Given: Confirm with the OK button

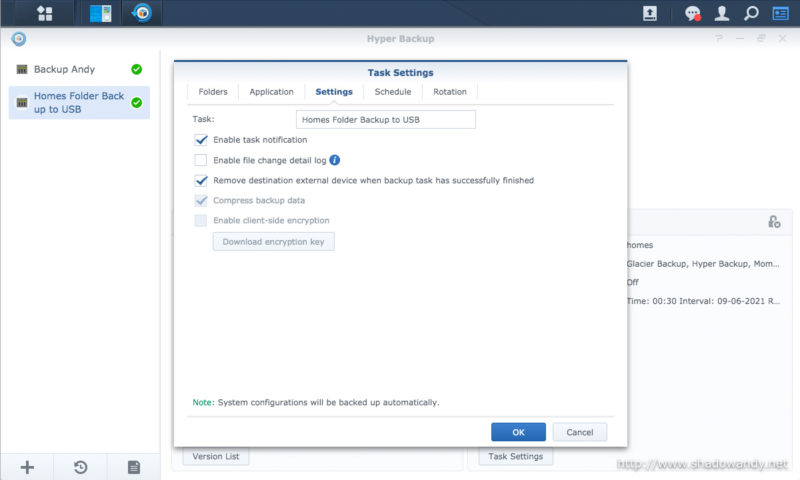Looking at the screenshot, I should click(x=518, y=432).
